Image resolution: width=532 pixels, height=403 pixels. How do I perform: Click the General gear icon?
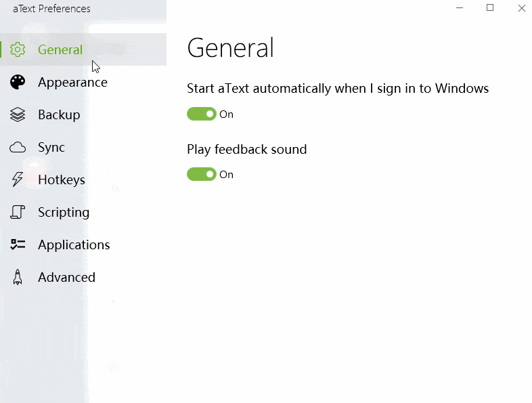18,49
